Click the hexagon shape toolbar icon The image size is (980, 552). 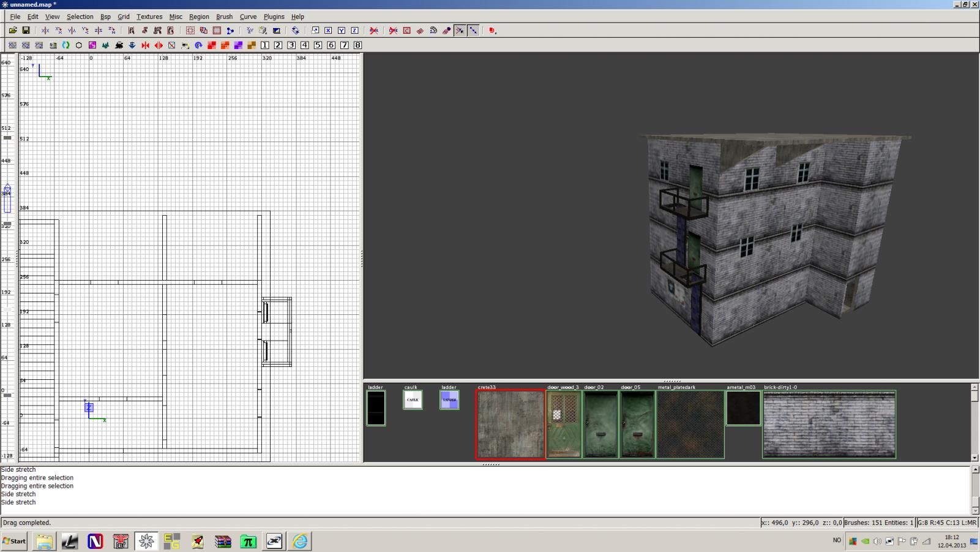(79, 45)
